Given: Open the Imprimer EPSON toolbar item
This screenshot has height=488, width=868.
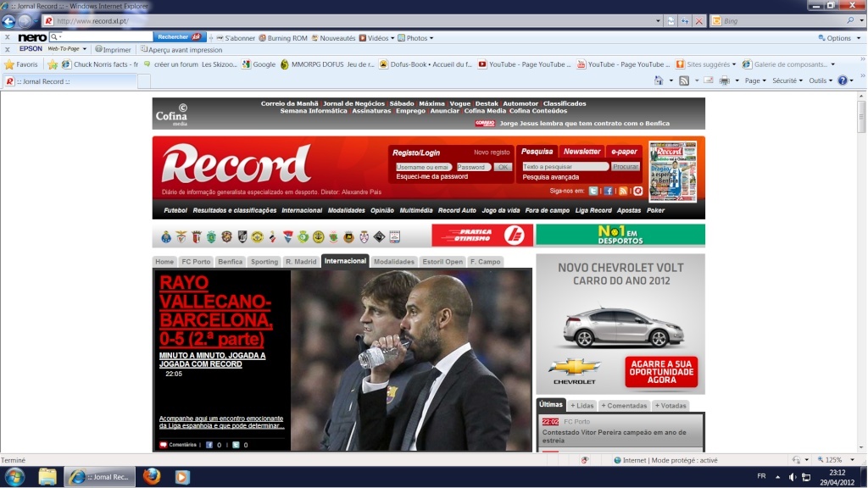Looking at the screenshot, I should 113,49.
